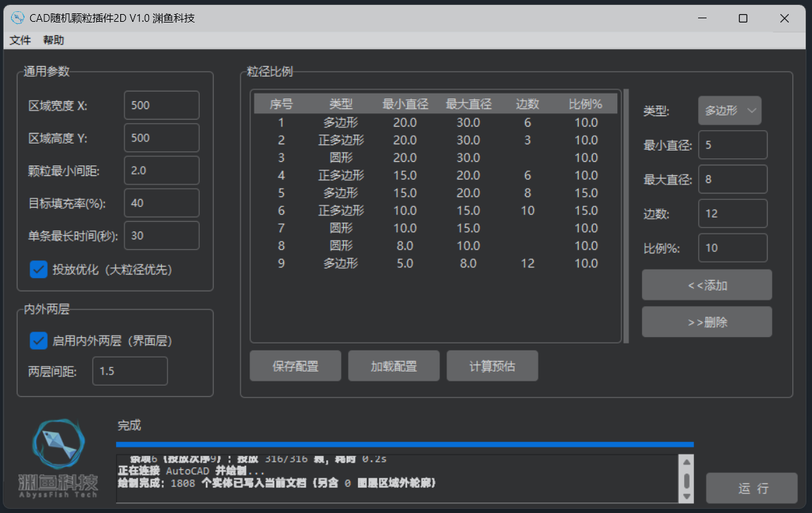The image size is (812, 513).
Task: Click the blue progress bar
Action: click(x=405, y=444)
